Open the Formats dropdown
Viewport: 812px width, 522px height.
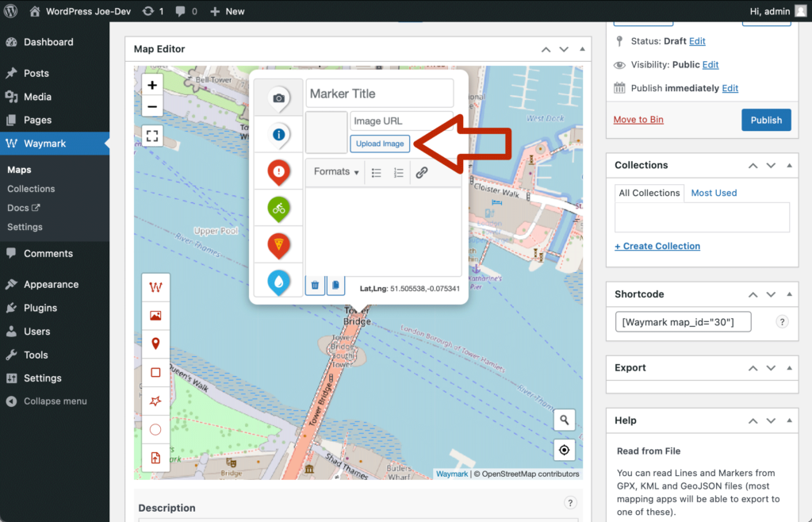click(x=336, y=172)
